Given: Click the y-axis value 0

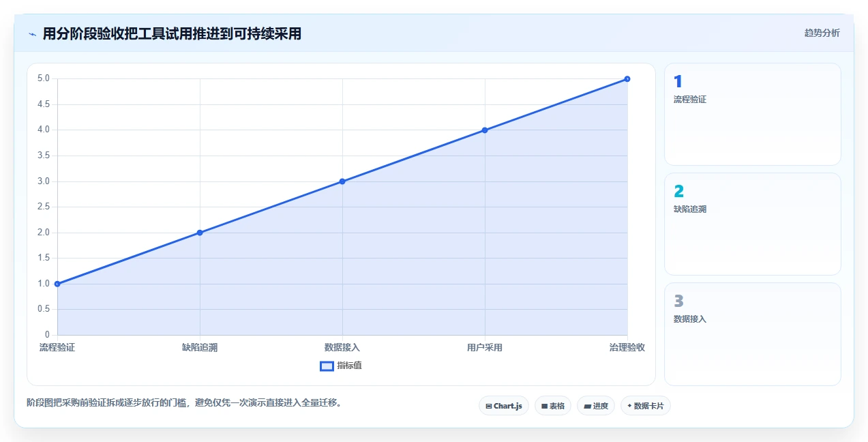Looking at the screenshot, I should 47,335.
